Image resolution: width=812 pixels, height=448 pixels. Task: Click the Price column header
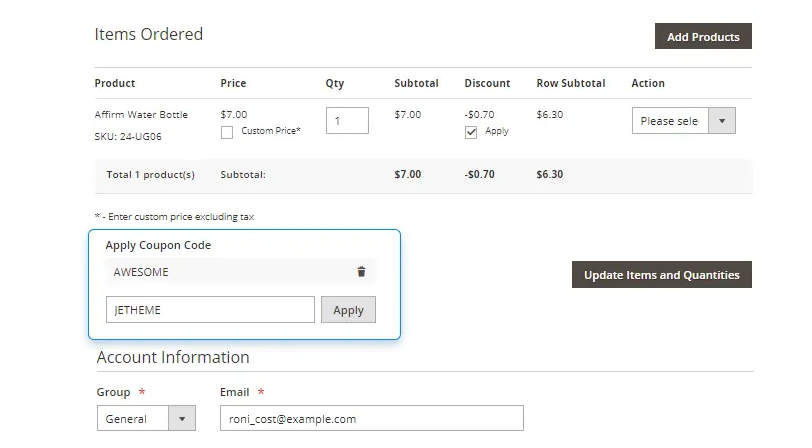pos(234,83)
